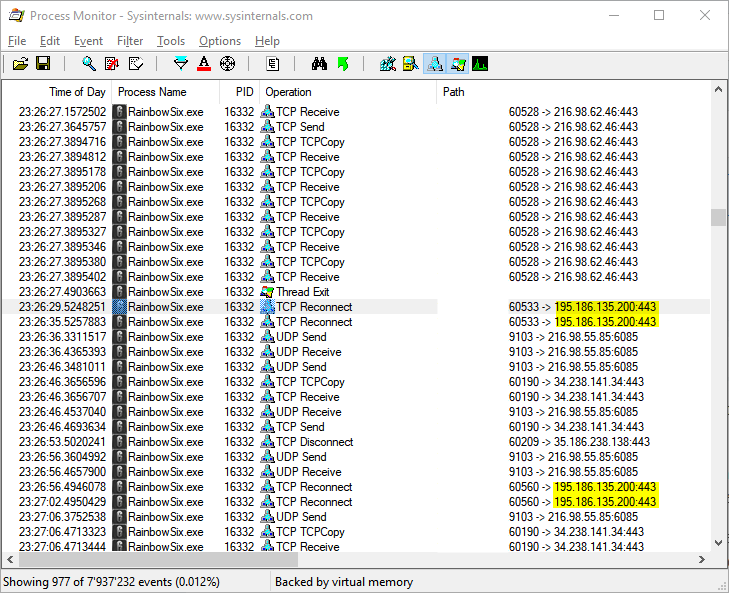Open the File menu
This screenshot has width=729, height=593.
tap(17, 41)
